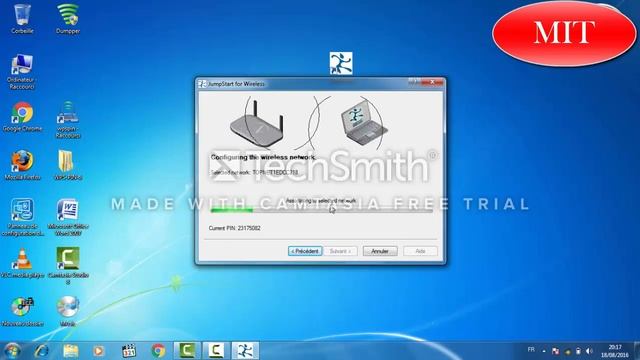
Task: Open the Panneau de configuration shortcut
Action: [23, 218]
